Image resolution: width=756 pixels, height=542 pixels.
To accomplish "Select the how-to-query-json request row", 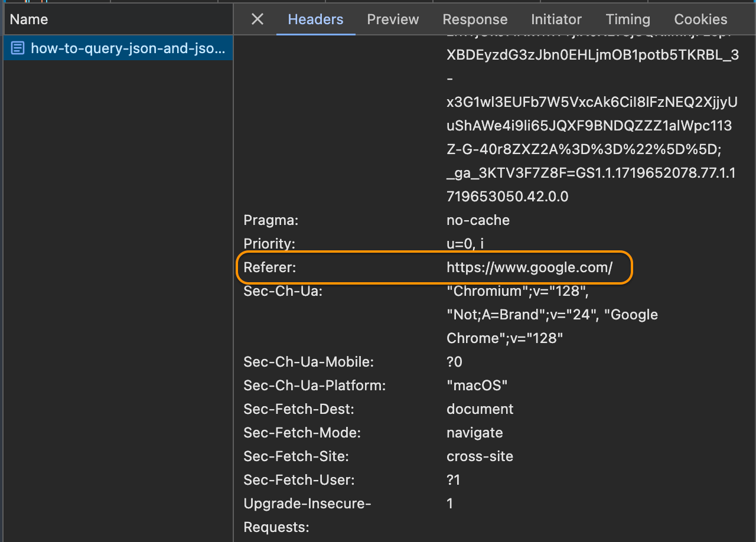I will tap(127, 48).
